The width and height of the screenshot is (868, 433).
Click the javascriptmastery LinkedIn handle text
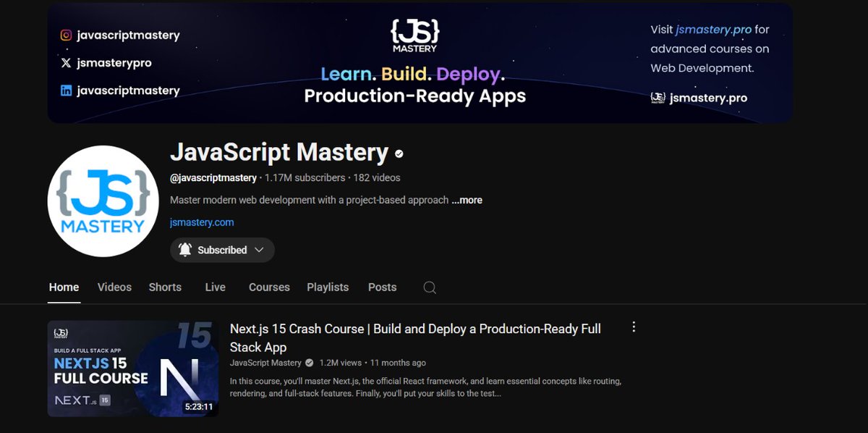coord(128,91)
